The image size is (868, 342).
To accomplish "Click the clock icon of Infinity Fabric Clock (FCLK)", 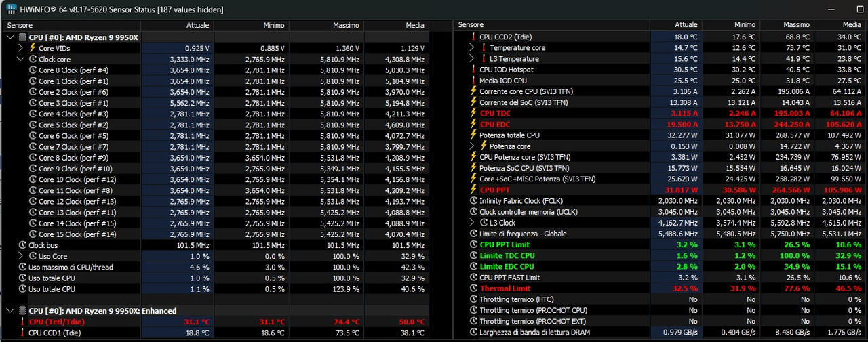I will 473,201.
